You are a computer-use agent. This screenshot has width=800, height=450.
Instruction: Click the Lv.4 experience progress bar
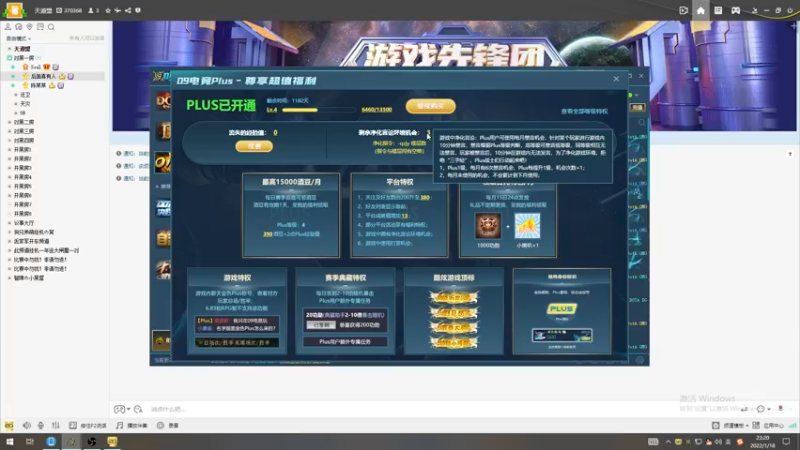(319, 110)
